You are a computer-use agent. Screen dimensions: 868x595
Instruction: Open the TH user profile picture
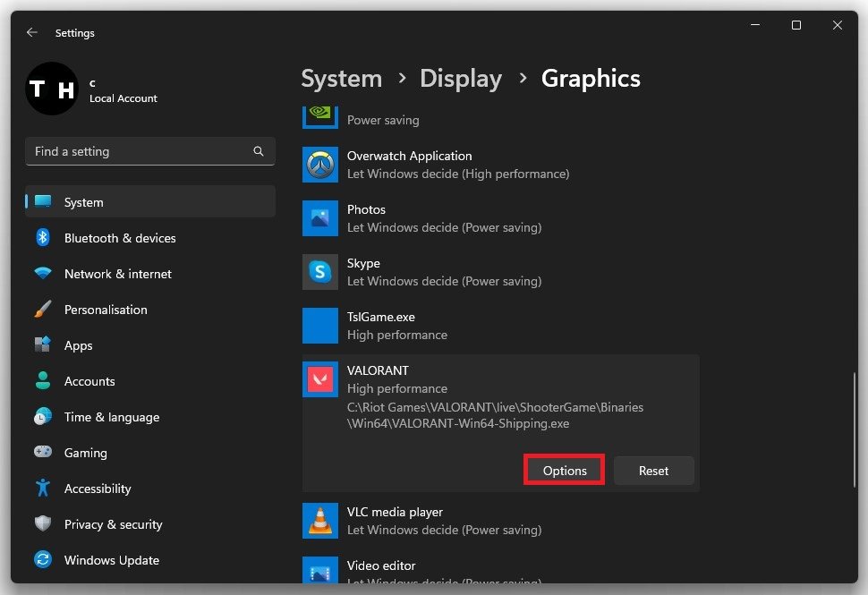(52, 89)
